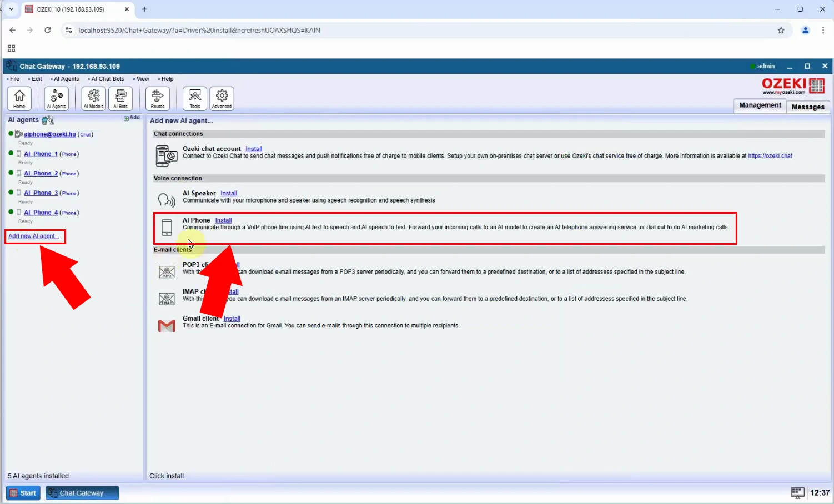
Task: Click the Add new AI agent link
Action: pos(34,236)
